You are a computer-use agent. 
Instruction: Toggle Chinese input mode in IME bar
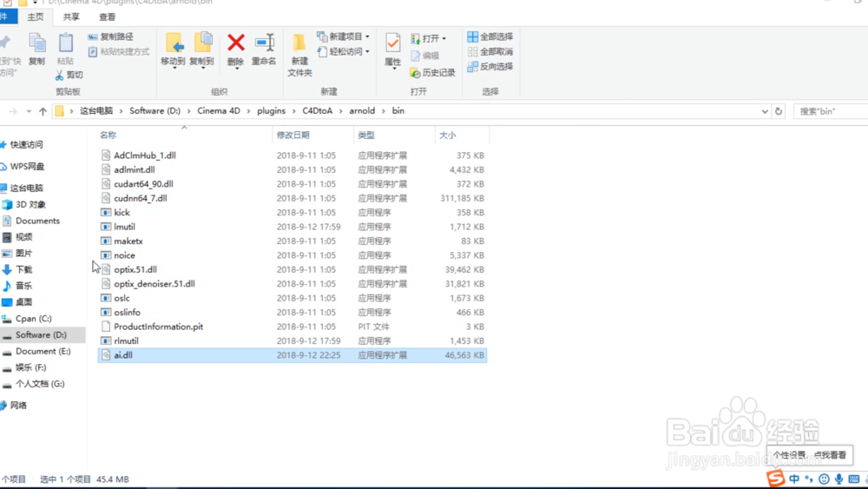pos(794,479)
